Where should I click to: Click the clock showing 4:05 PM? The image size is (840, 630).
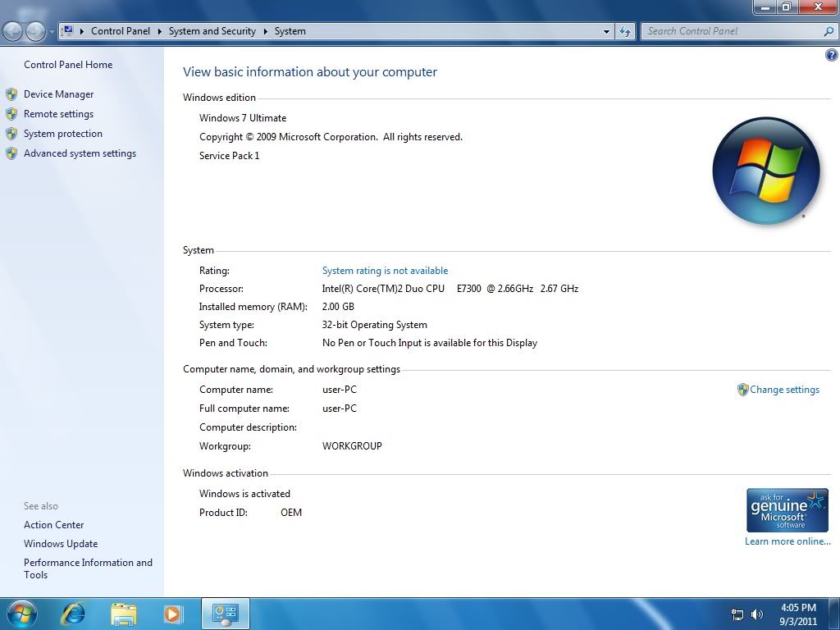tap(798, 614)
